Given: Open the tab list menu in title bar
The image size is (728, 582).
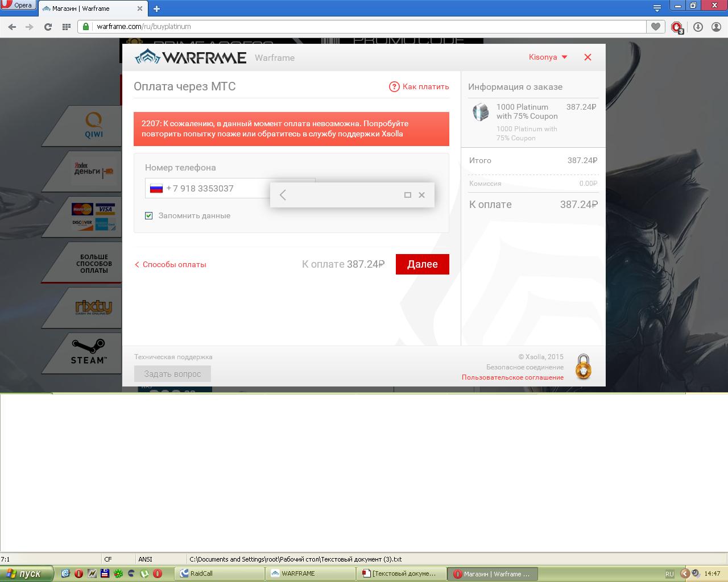Looking at the screenshot, I should [657, 8].
